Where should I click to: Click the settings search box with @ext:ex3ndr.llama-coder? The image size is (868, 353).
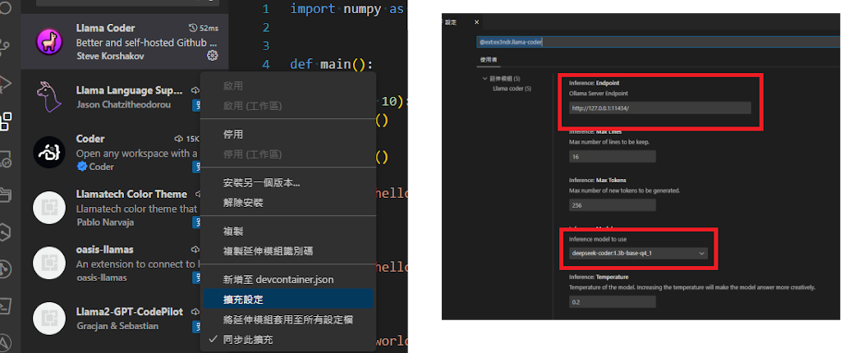pyautogui.click(x=659, y=42)
